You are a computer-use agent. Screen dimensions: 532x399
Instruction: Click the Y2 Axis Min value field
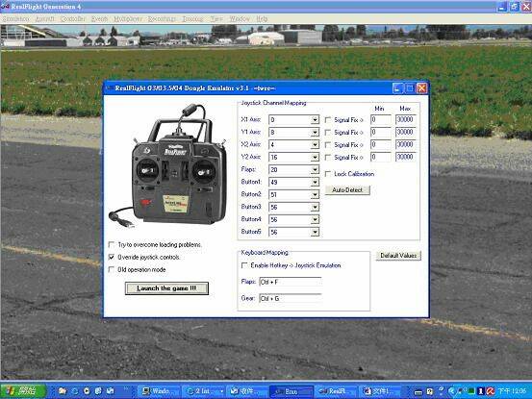(x=381, y=157)
